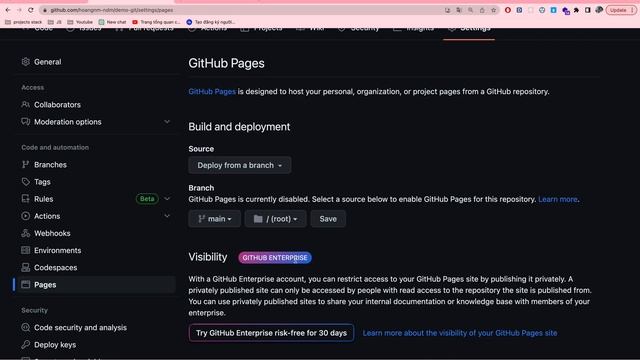
Task: Toggle the browser side panel icon
Action: pyautogui.click(x=588, y=10)
